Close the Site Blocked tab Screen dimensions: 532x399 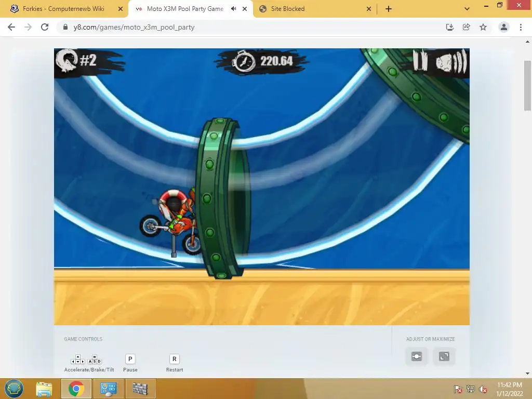pyautogui.click(x=369, y=9)
